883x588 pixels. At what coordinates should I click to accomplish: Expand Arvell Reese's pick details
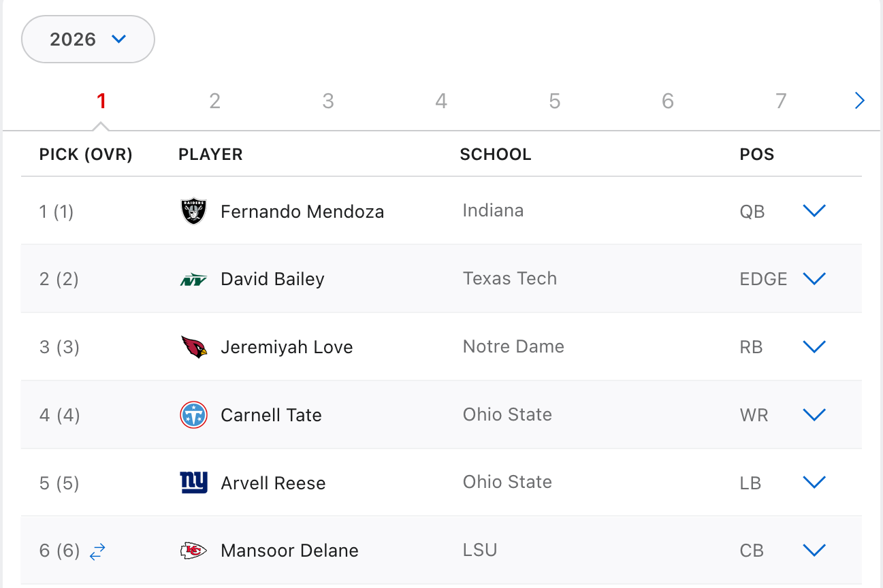tap(814, 483)
